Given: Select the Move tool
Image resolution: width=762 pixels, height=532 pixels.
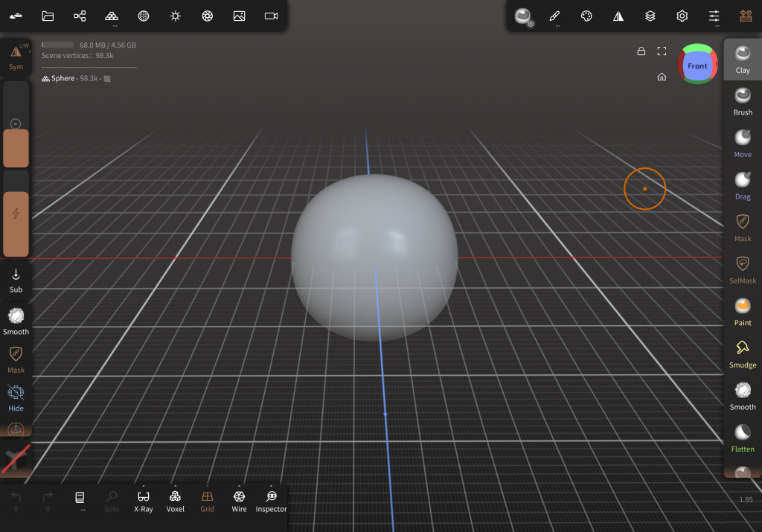Looking at the screenshot, I should tap(743, 144).
